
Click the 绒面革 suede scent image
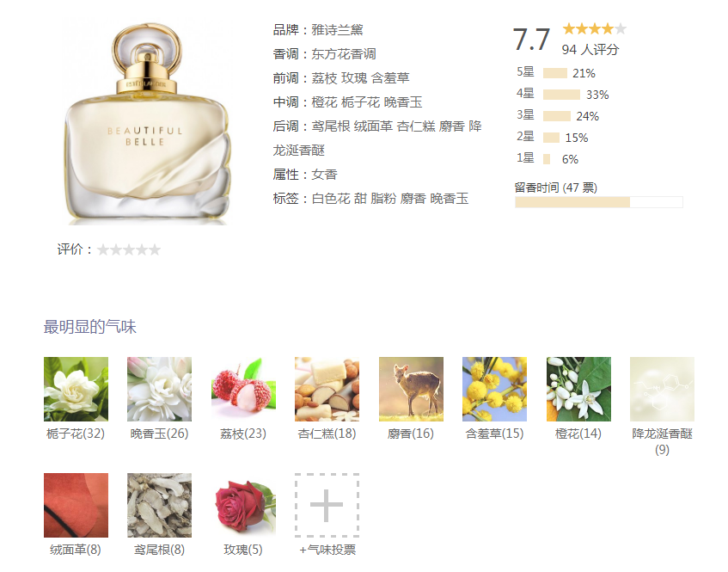[76, 505]
